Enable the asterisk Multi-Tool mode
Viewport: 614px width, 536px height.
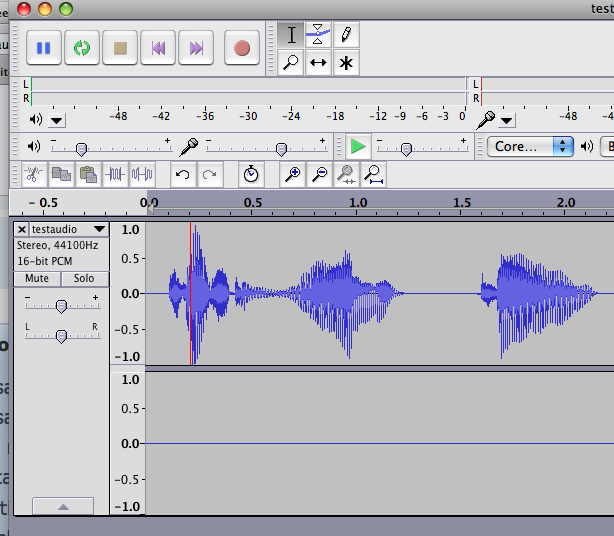(346, 62)
